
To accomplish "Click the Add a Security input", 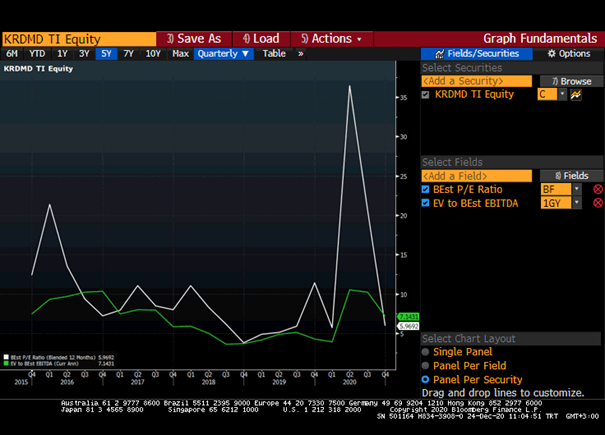I will click(477, 81).
